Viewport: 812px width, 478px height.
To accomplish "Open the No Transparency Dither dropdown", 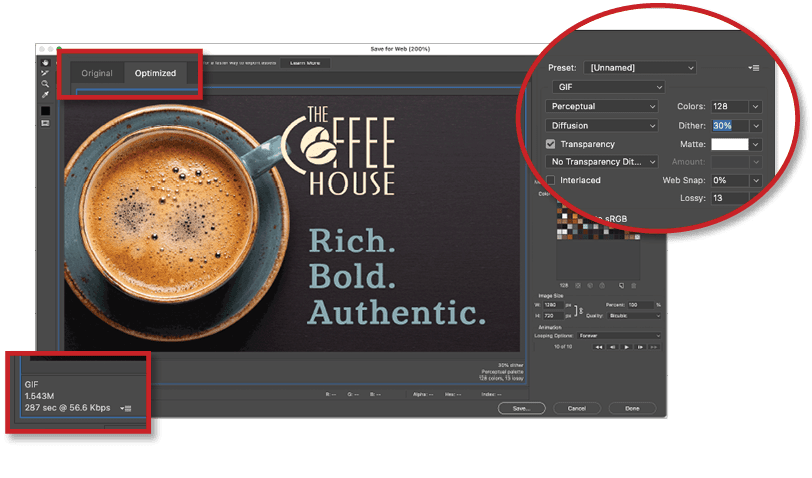I will click(x=602, y=162).
